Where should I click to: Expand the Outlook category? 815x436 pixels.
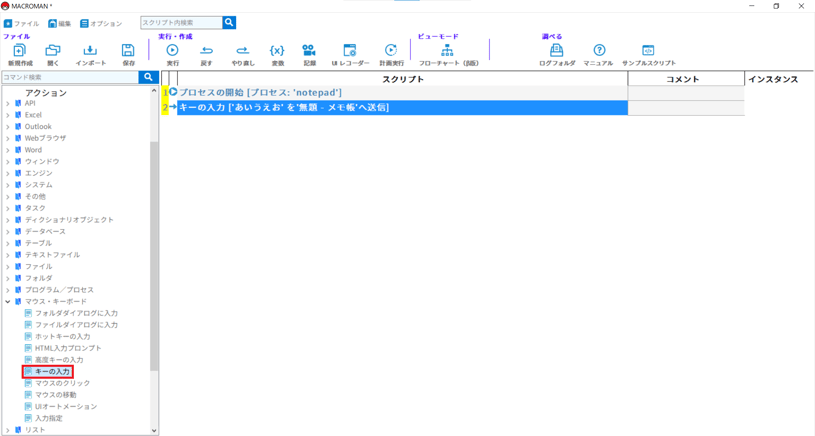[7, 127]
